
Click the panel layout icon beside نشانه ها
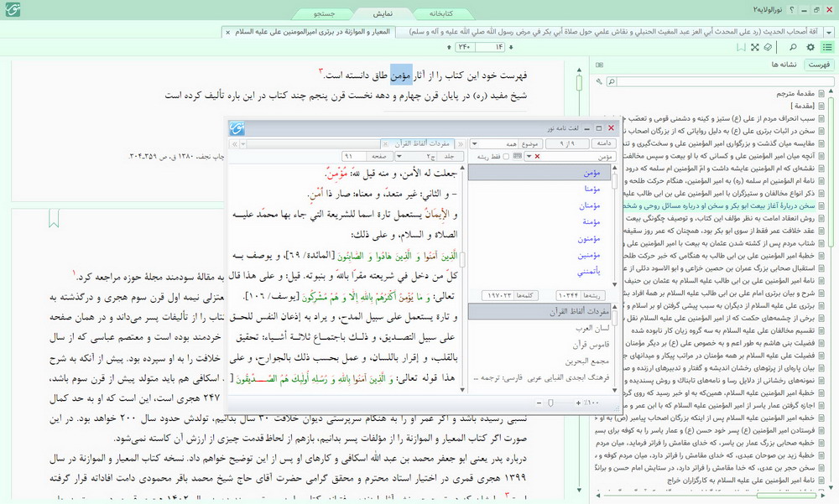599,65
